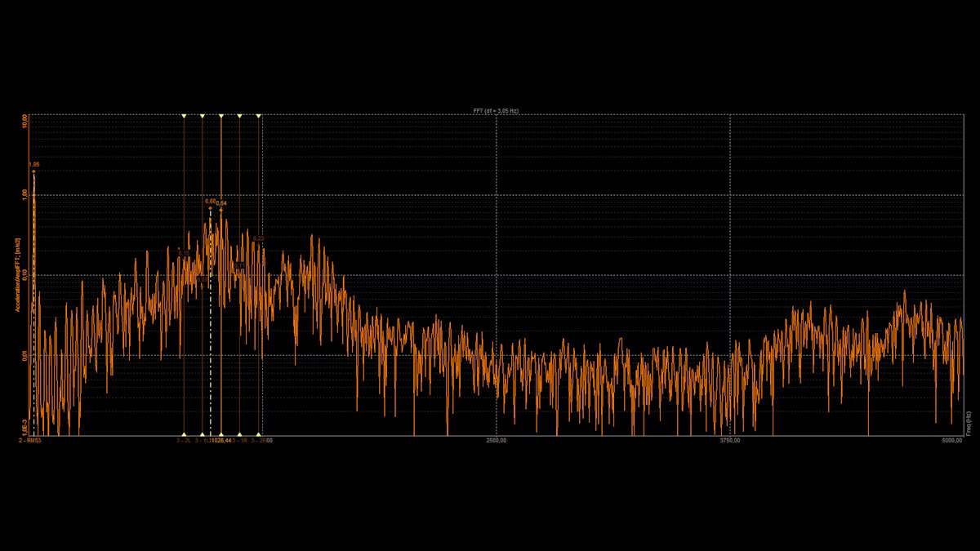
Task: Click the 5000,00 x-axis maximum value
Action: 951,441
